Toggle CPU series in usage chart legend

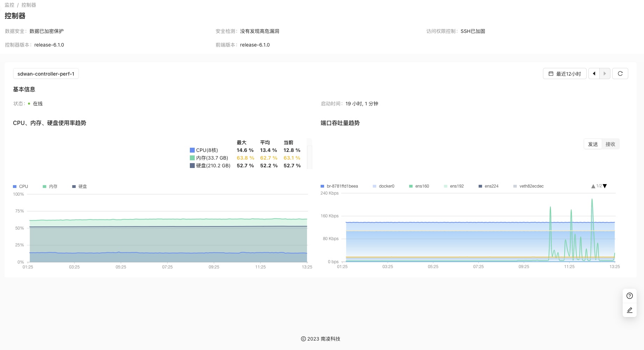click(x=21, y=187)
